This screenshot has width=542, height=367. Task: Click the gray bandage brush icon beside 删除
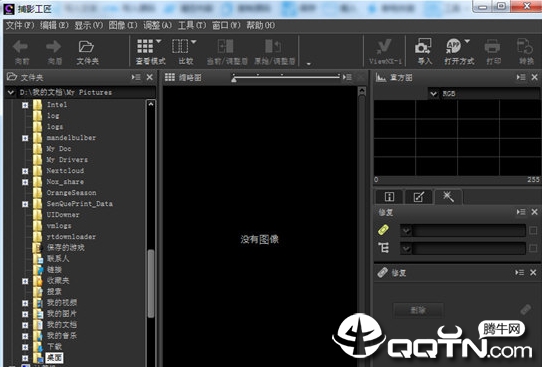point(525,309)
